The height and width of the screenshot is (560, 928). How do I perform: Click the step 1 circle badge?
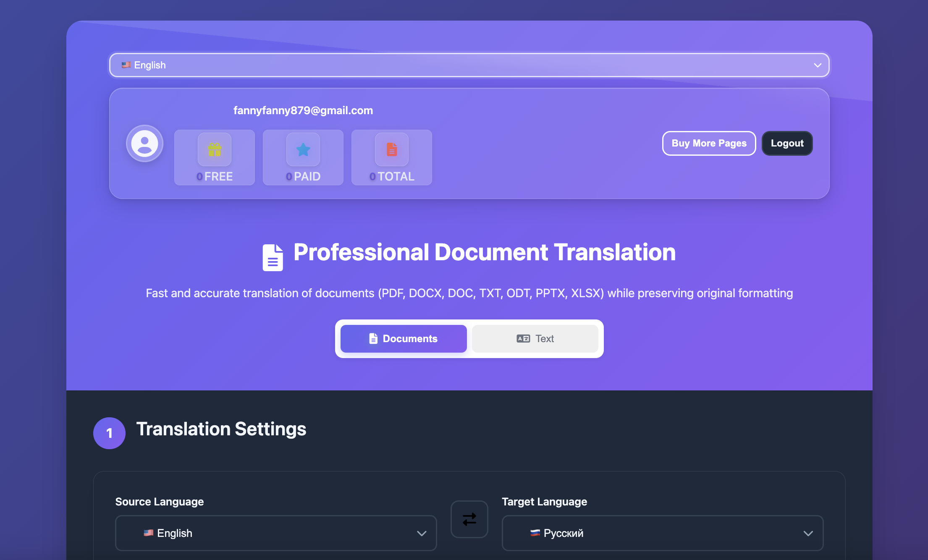pos(109,433)
